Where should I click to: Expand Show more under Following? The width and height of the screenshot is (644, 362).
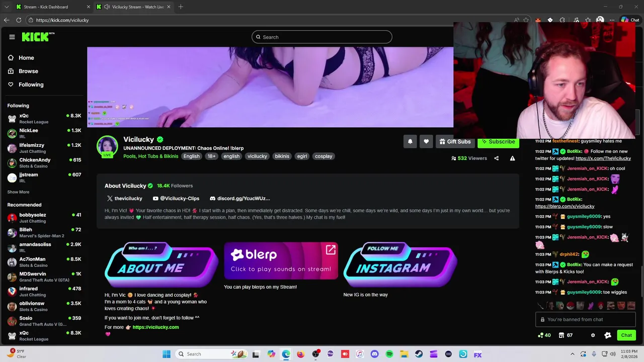click(18, 192)
